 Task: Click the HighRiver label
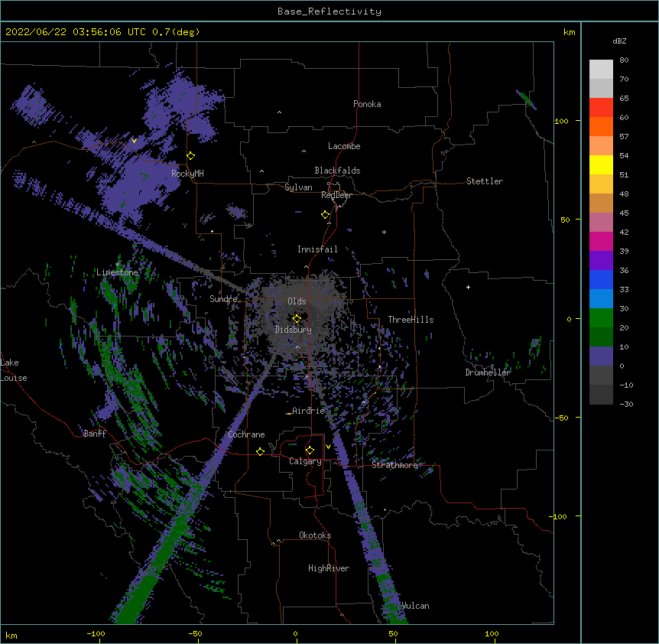click(329, 568)
